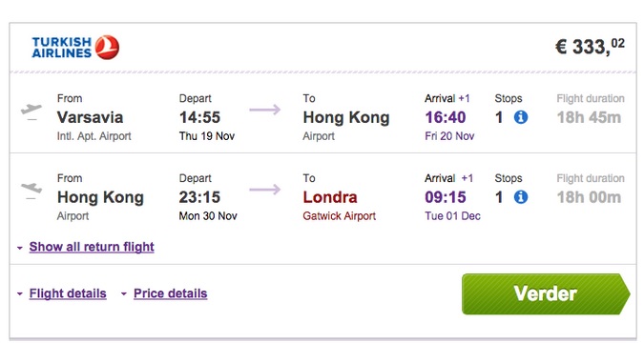Open stops info icon for outbound flight
The width and height of the screenshot is (644, 343).
point(521,117)
